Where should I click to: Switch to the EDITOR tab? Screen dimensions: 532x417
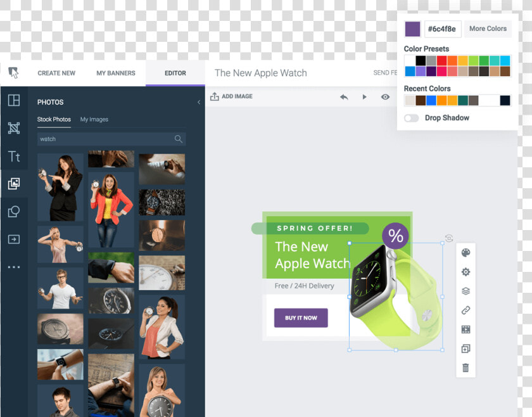[x=175, y=73]
